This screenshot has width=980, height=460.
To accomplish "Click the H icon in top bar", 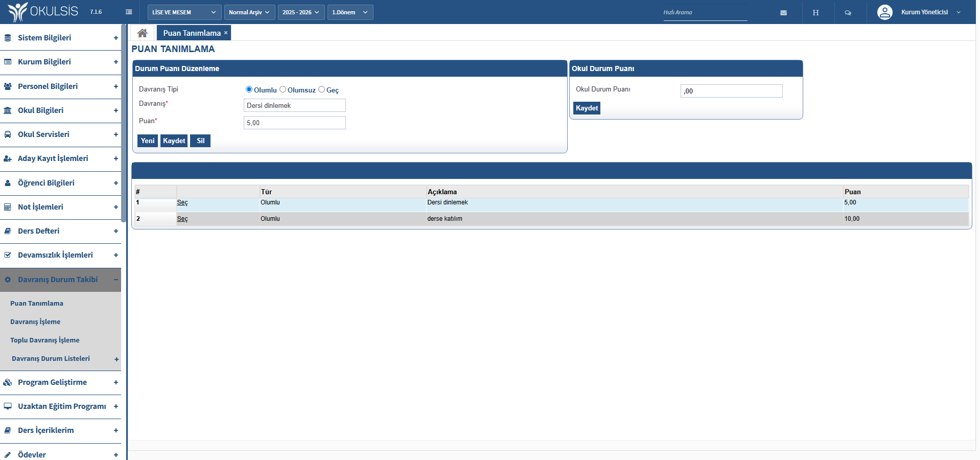I will [815, 13].
